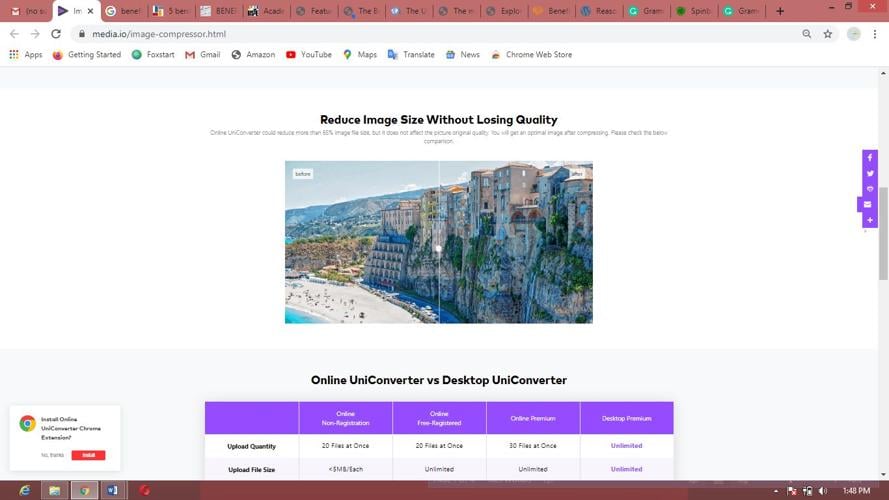Click Unlimited link in Upload Quantity row
The image size is (889, 500).
(x=626, y=446)
